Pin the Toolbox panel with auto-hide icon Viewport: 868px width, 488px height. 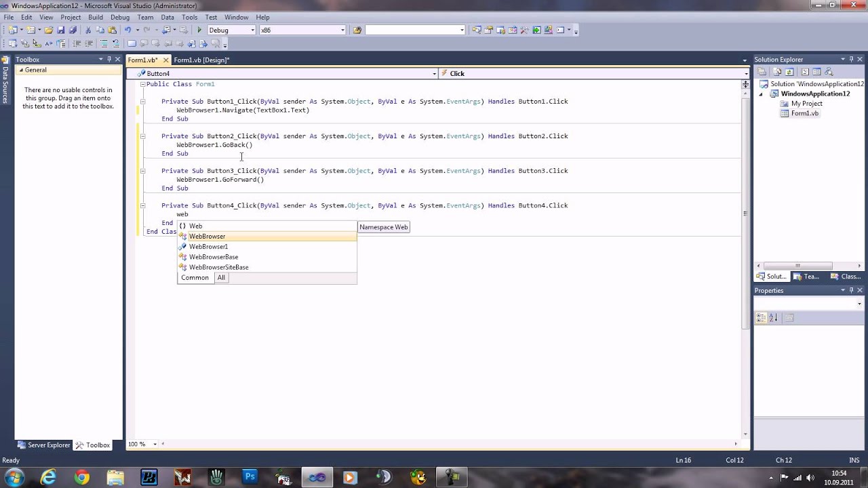pos(108,60)
